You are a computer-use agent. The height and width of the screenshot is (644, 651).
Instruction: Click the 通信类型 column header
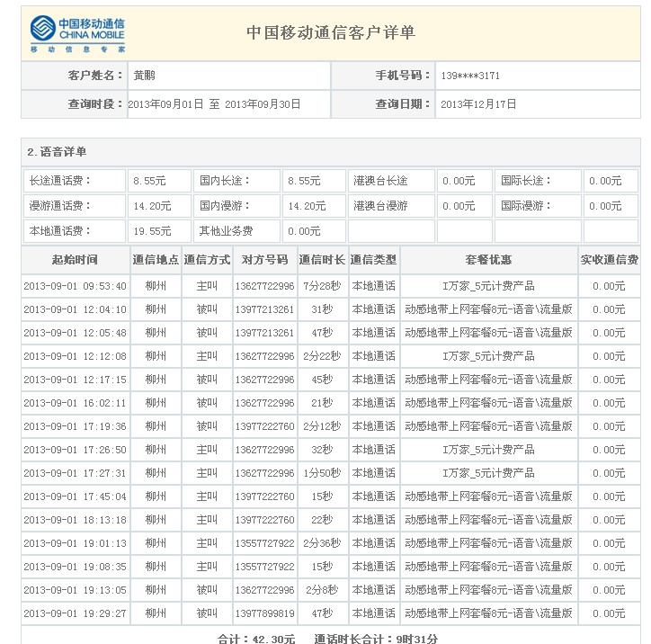pyautogui.click(x=373, y=260)
